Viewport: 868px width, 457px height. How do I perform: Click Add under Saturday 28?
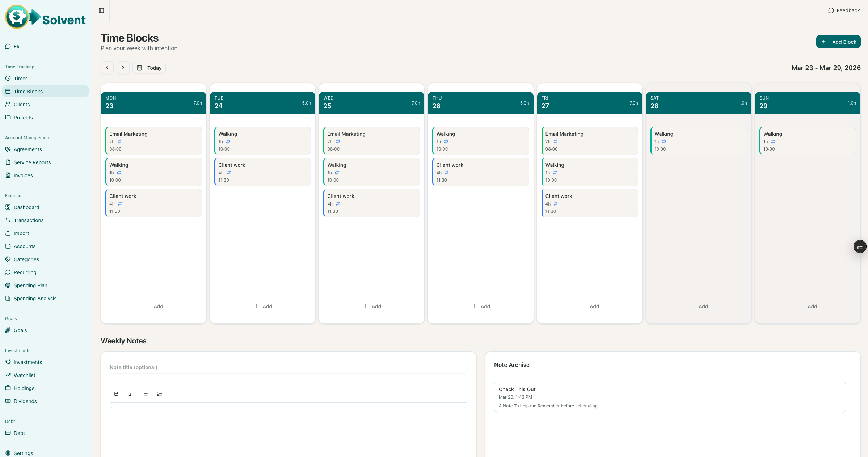[x=699, y=306]
